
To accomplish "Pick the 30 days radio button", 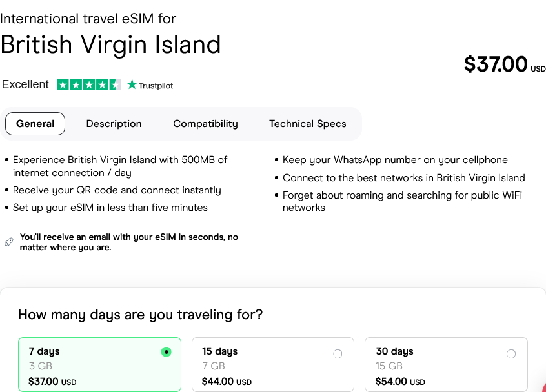I will (x=511, y=354).
